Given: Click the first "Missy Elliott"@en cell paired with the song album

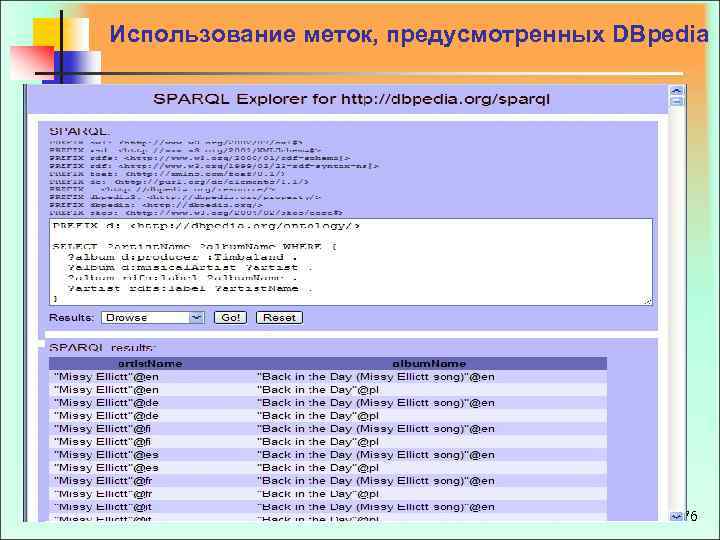Looking at the screenshot, I should tap(107, 377).
